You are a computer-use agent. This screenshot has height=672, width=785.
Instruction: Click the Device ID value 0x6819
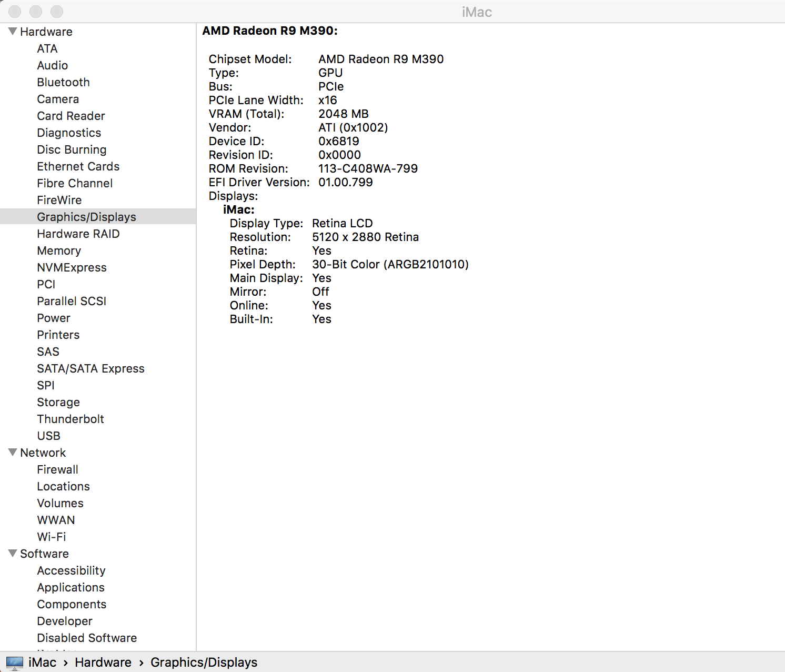click(x=339, y=141)
